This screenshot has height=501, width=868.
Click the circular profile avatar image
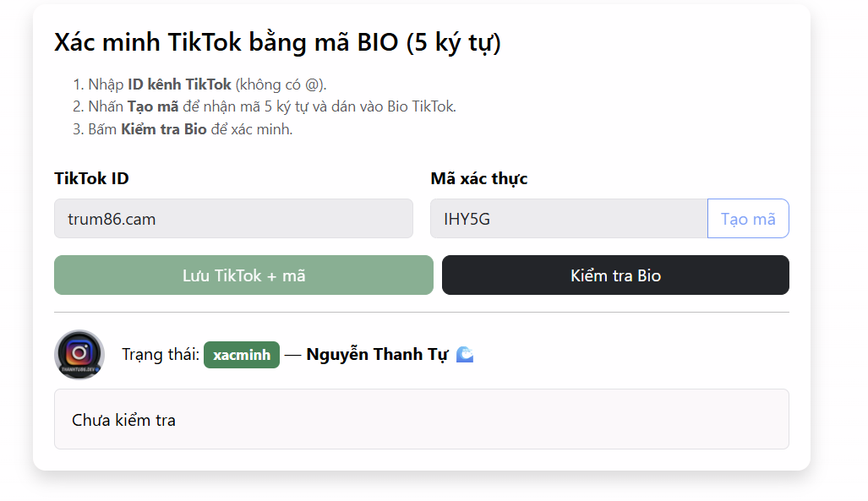(79, 355)
